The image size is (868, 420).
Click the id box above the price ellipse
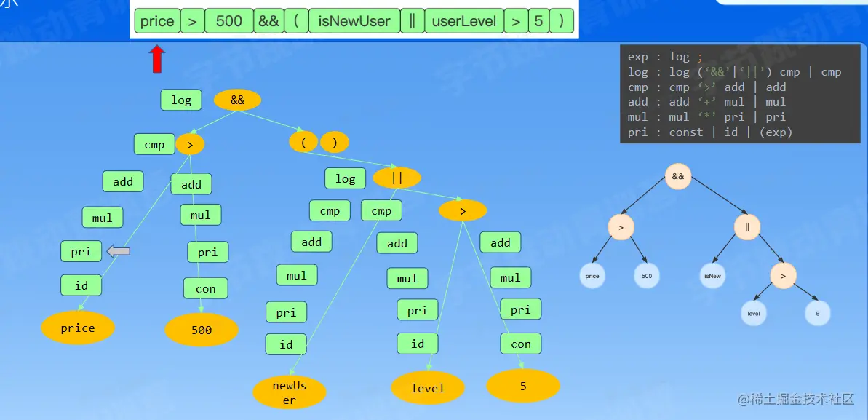[x=81, y=286]
